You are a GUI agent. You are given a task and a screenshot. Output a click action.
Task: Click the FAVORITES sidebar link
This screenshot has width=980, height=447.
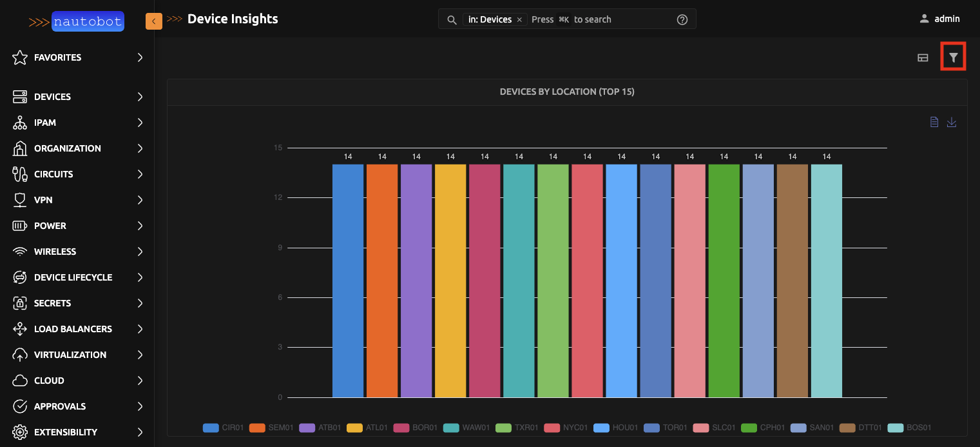[57, 57]
